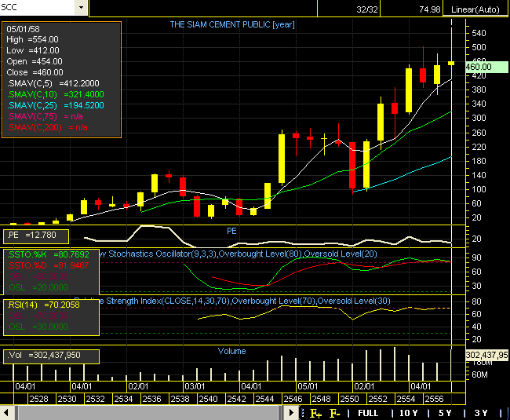Image resolution: width=510 pixels, height=420 pixels.
Task: Click the 05/01 date marker on the axis
Action: [308, 386]
